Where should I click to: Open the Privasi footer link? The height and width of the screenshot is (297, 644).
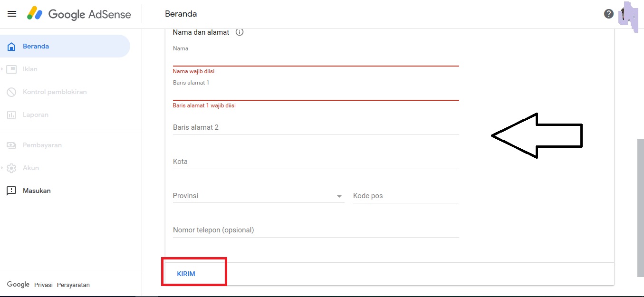43,285
